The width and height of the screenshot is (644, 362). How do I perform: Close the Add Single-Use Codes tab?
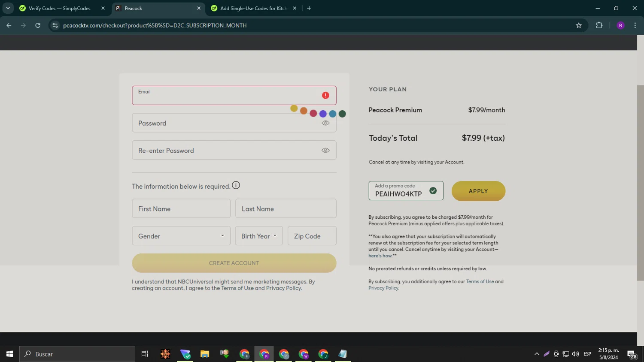[x=295, y=8]
